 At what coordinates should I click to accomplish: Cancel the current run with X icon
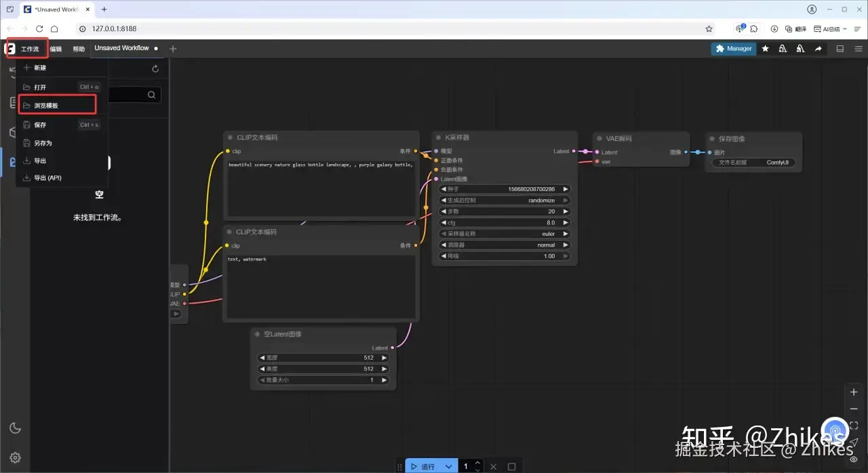click(493, 466)
